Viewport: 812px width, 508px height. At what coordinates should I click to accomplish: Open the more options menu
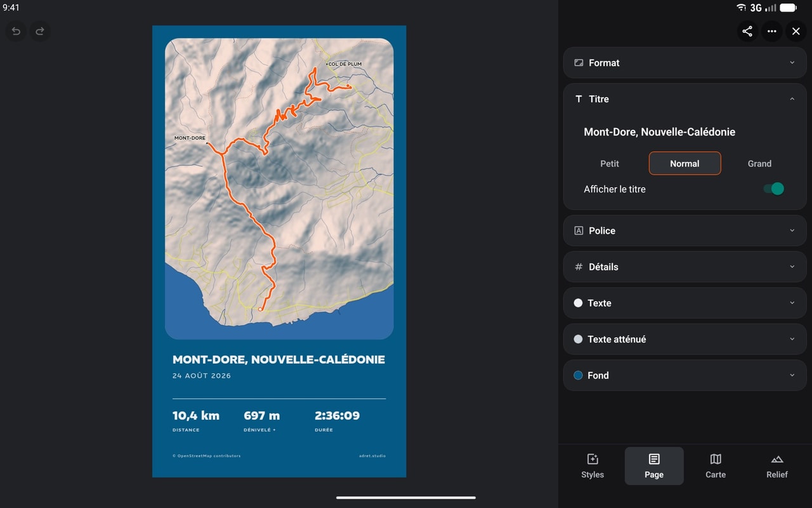(x=771, y=31)
